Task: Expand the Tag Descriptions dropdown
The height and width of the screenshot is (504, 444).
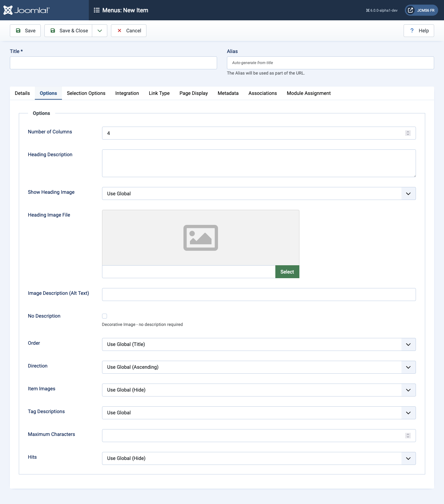Action: (259, 413)
